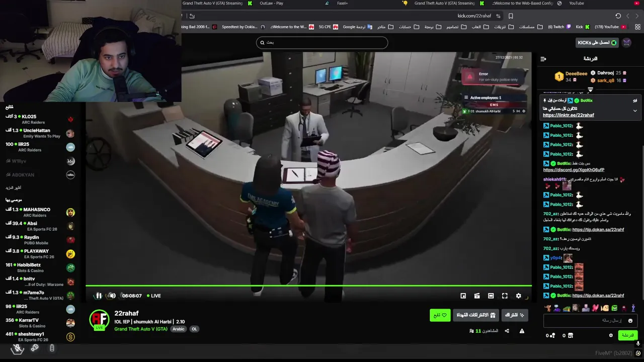644x362 pixels.
Task: Select the Arabic language tag
Action: coord(179,329)
